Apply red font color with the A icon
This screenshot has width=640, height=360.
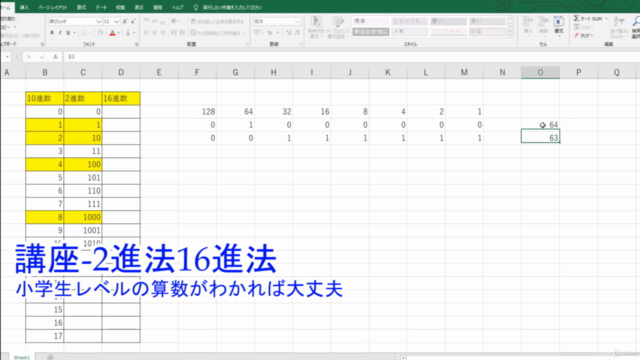pos(113,33)
